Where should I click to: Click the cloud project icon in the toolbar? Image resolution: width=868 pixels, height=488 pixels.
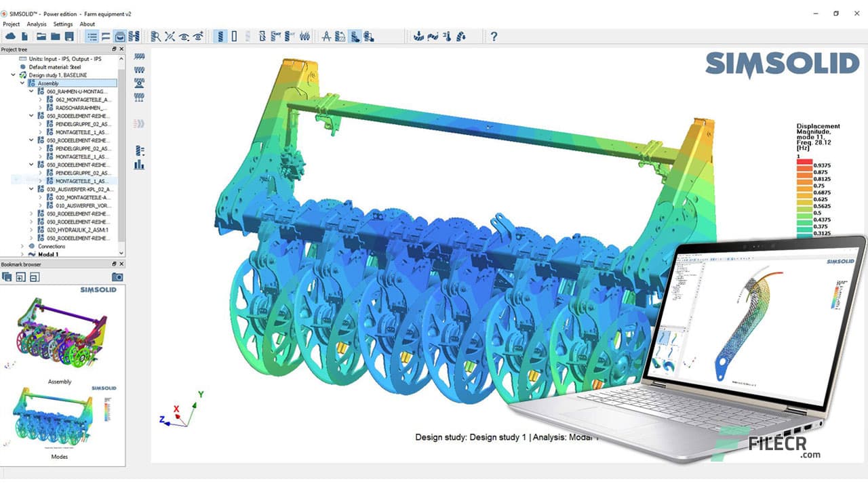tap(10, 36)
